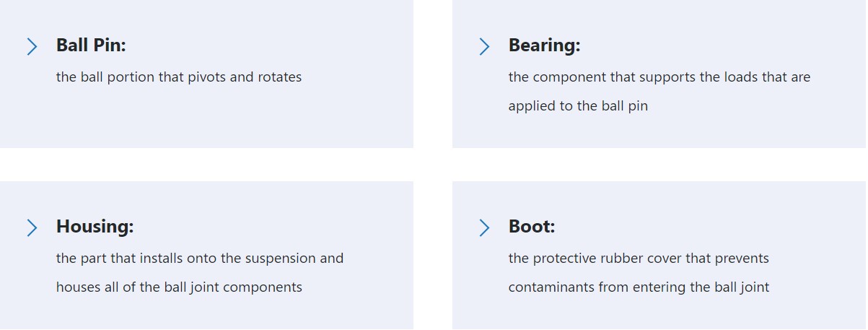Image resolution: width=868 pixels, height=330 pixels.
Task: Select the Housing heading
Action: click(x=95, y=227)
